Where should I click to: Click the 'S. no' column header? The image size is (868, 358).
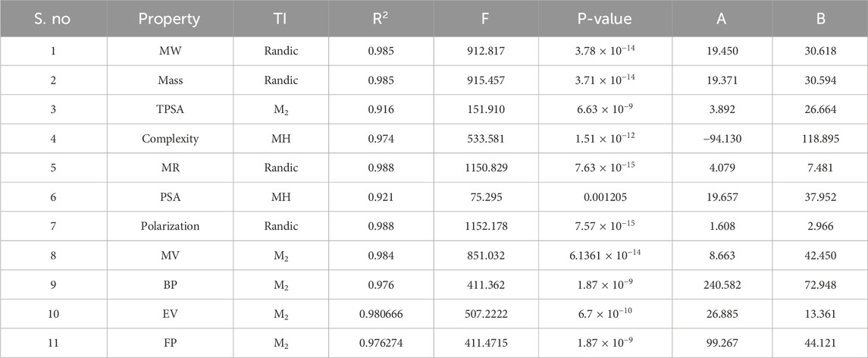point(53,19)
